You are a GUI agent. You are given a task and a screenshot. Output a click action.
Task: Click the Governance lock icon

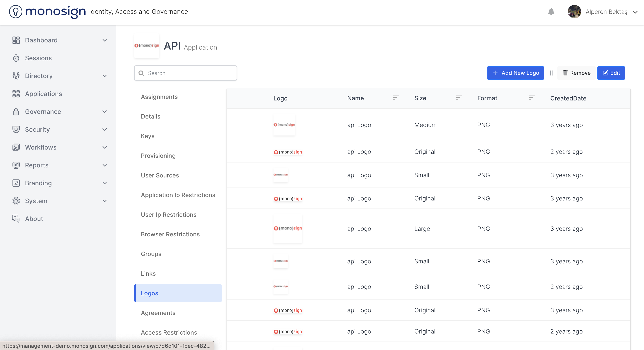(x=16, y=112)
